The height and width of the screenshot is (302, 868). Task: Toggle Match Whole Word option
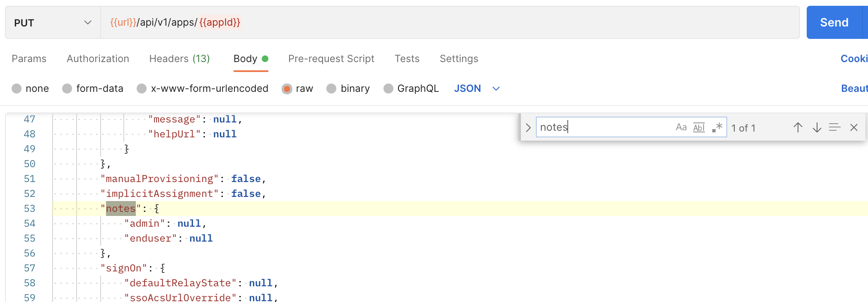pos(699,127)
